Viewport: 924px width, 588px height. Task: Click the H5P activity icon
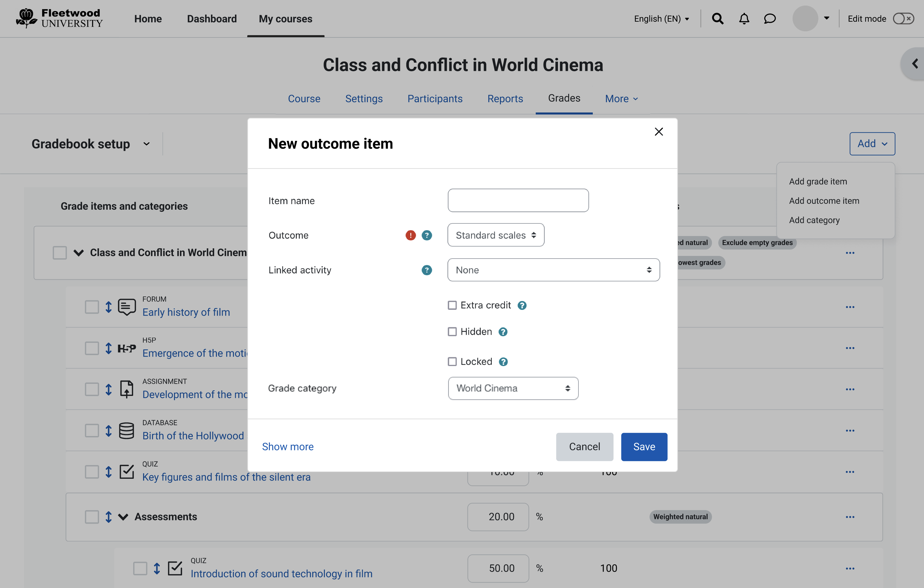(x=127, y=348)
